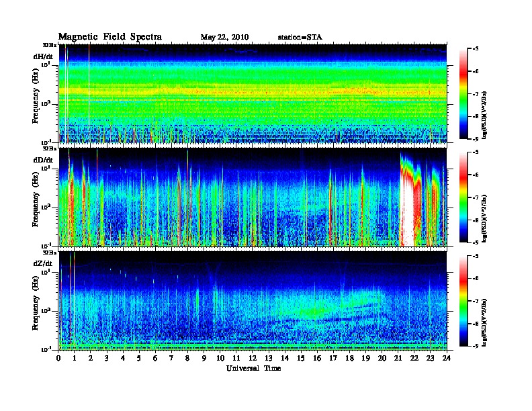Click hour 18 on the time axis
532x411 pixels.
click(x=349, y=358)
